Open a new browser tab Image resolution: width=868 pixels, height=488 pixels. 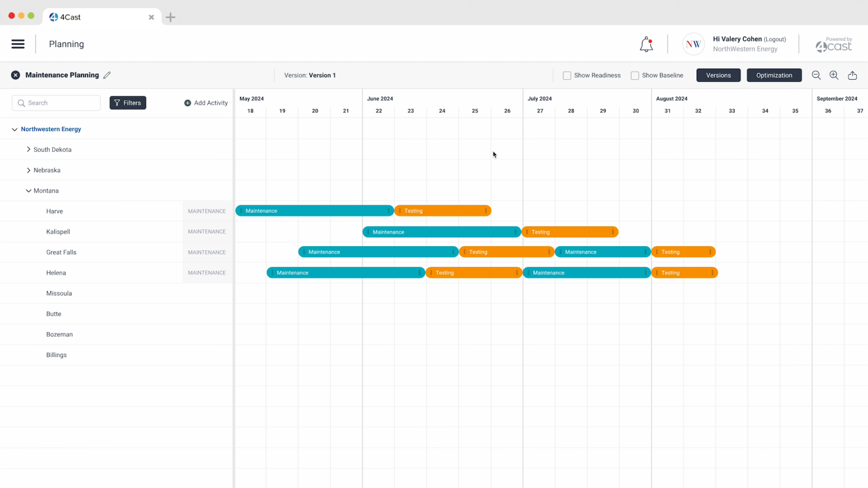coord(170,17)
